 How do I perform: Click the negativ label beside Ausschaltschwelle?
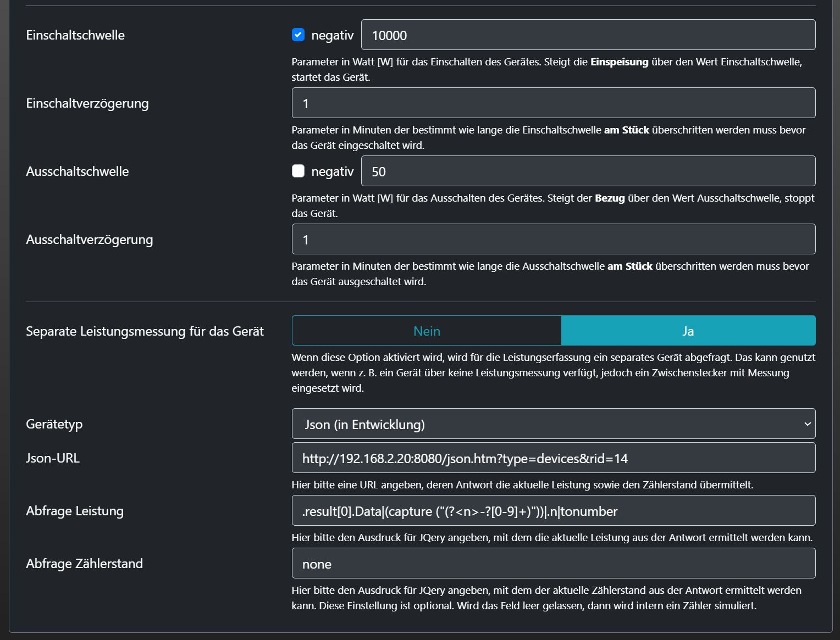pos(332,171)
